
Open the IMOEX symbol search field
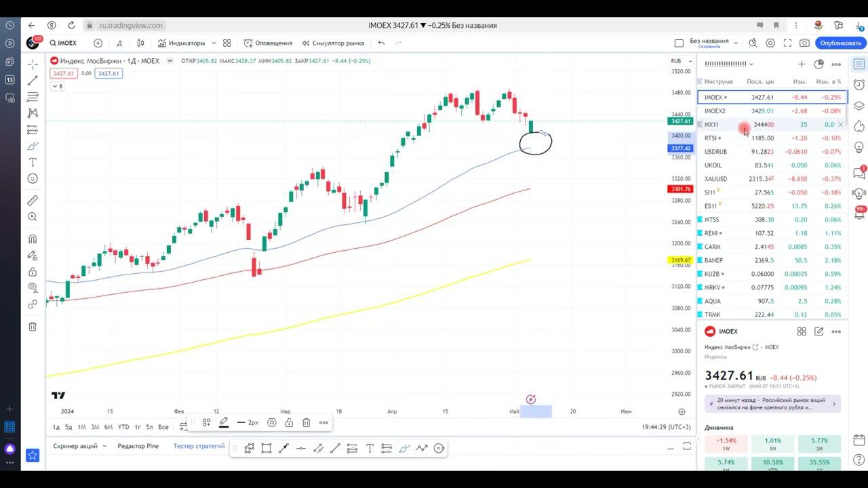(64, 43)
